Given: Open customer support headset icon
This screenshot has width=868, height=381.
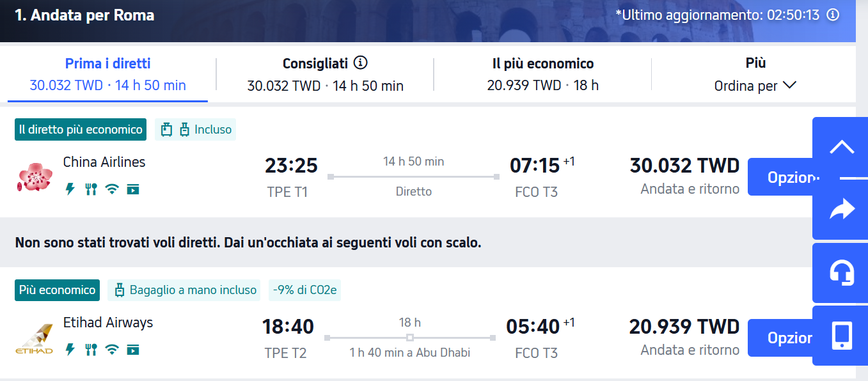Looking at the screenshot, I should (x=842, y=272).
